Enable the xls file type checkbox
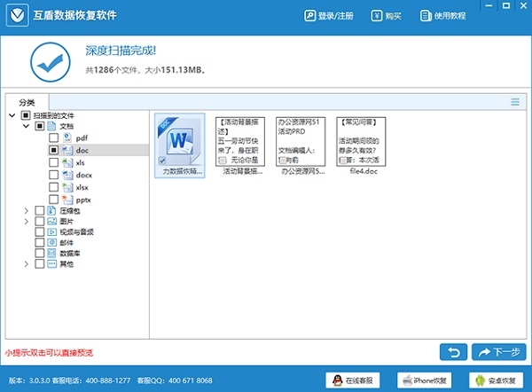This screenshot has width=532, height=392. 54,163
